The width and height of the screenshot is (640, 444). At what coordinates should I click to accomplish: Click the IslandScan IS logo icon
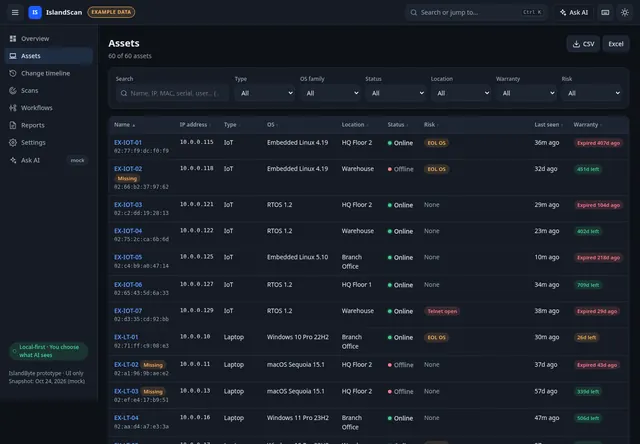click(35, 12)
